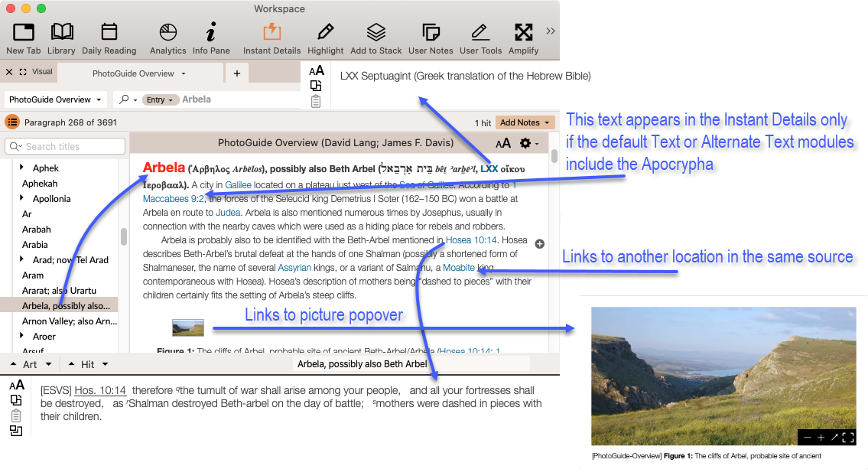Open the cliffs of Arbel thumbnail image

point(188,327)
